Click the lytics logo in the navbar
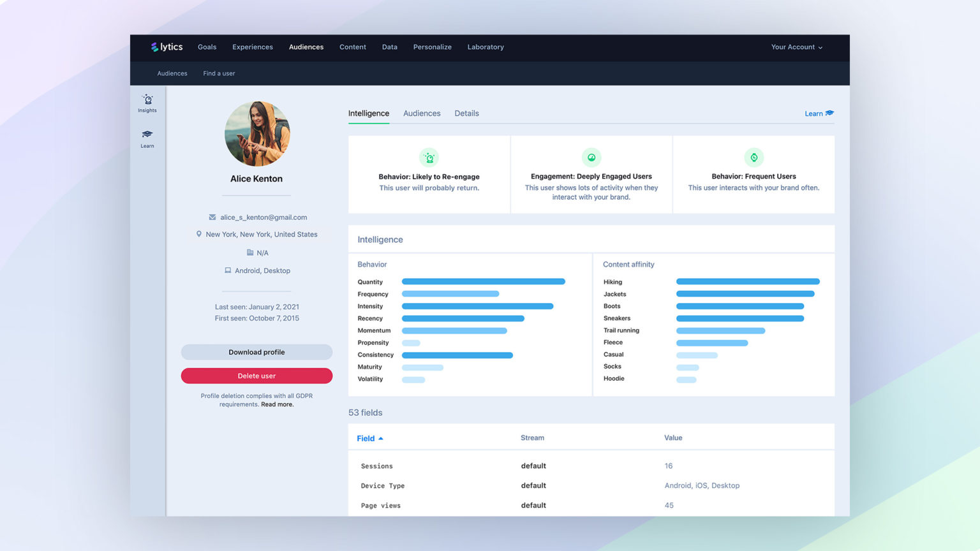This screenshot has width=980, height=551. tap(166, 47)
